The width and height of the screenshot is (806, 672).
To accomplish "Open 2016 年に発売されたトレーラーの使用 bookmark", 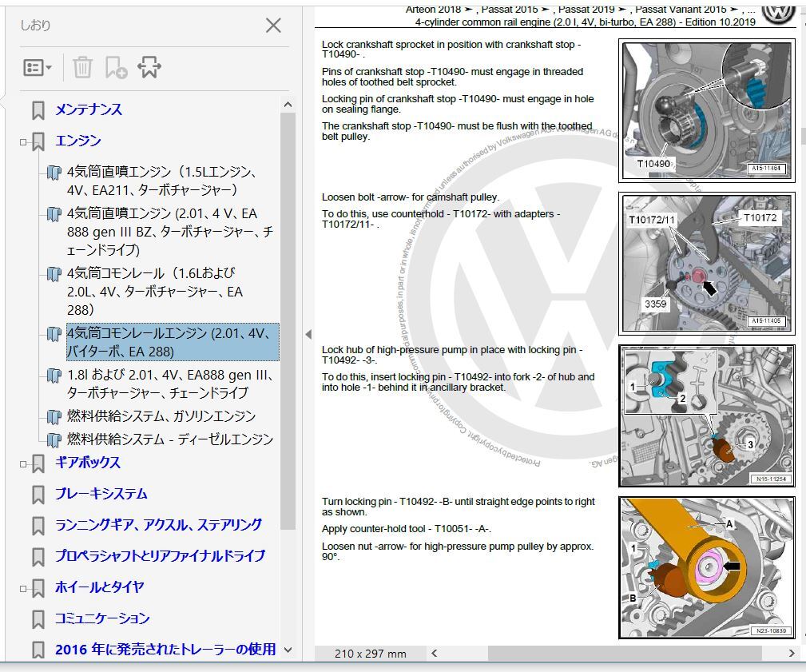I will click(x=165, y=650).
